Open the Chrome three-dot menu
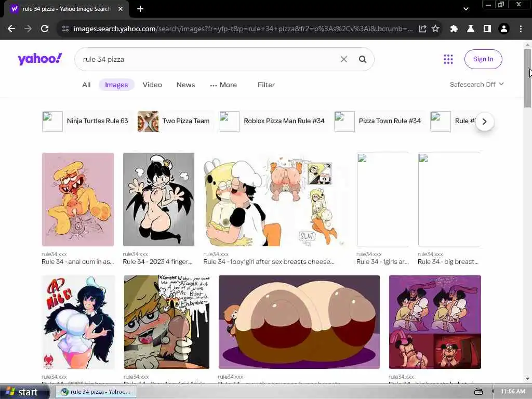Image resolution: width=532 pixels, height=399 pixels. click(521, 29)
